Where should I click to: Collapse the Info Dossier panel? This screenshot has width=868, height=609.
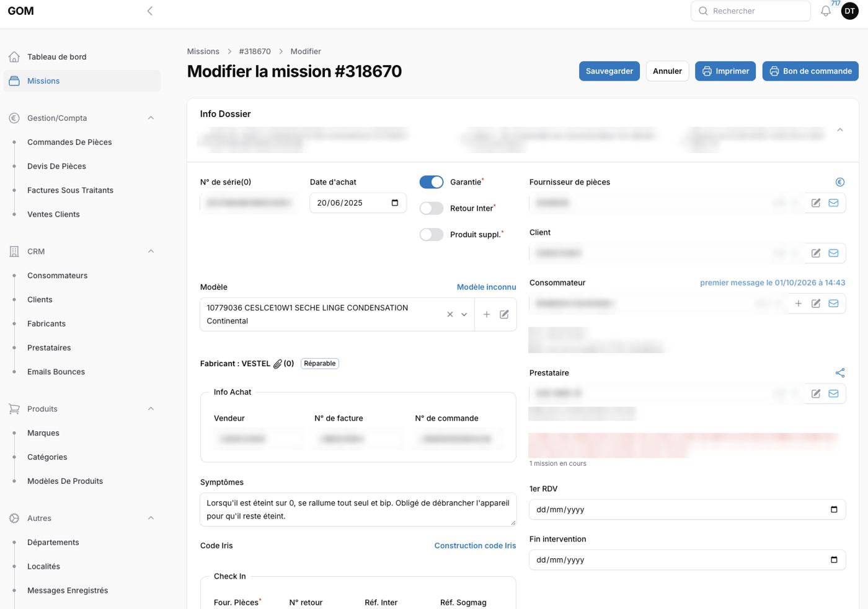[840, 130]
